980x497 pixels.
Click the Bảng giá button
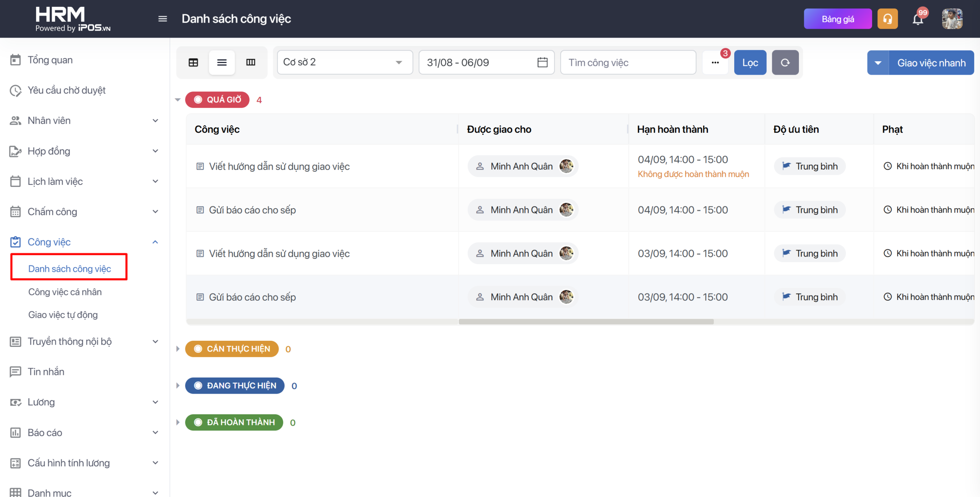[838, 19]
